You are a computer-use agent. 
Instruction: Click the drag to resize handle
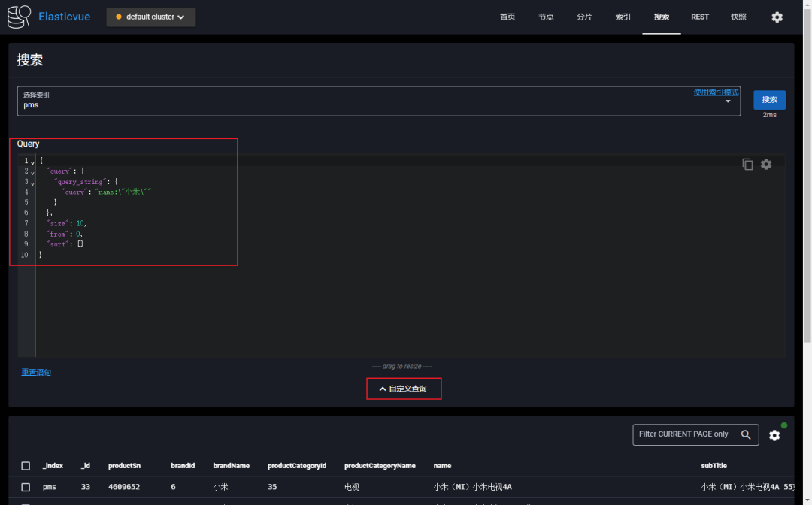pyautogui.click(x=402, y=367)
